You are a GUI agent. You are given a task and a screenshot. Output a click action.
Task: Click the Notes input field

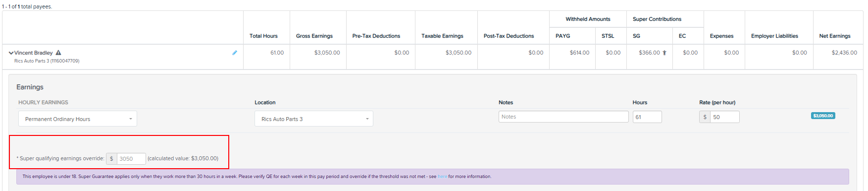[x=563, y=117]
